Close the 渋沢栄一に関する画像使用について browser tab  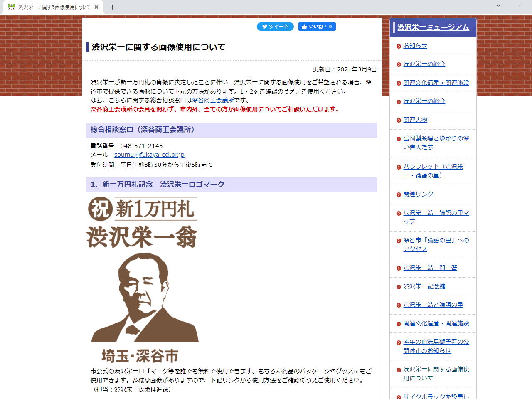[x=96, y=7]
